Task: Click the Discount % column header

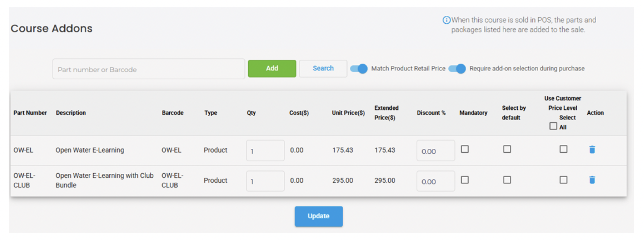Action: tap(431, 113)
